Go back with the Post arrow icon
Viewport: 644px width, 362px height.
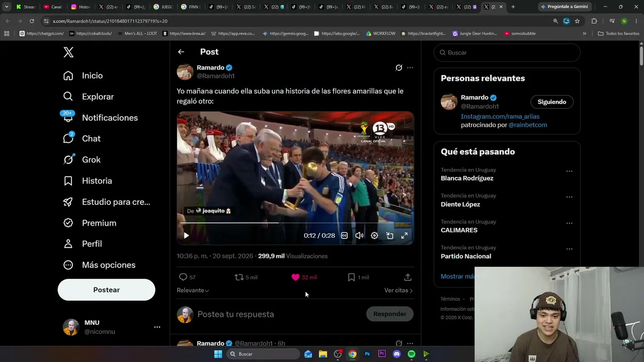coord(181,52)
